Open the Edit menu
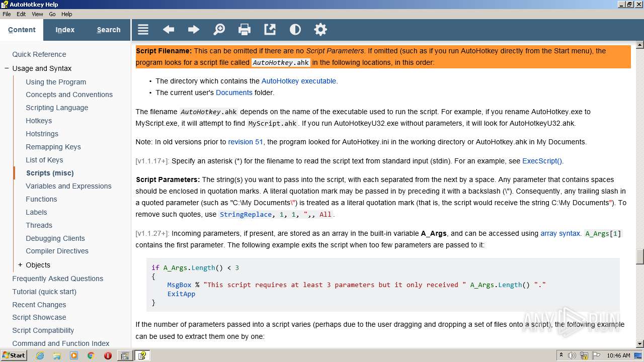 [21, 14]
